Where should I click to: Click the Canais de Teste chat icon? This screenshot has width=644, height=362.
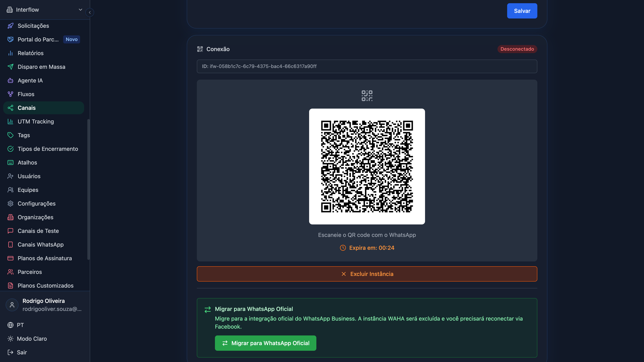tap(10, 231)
